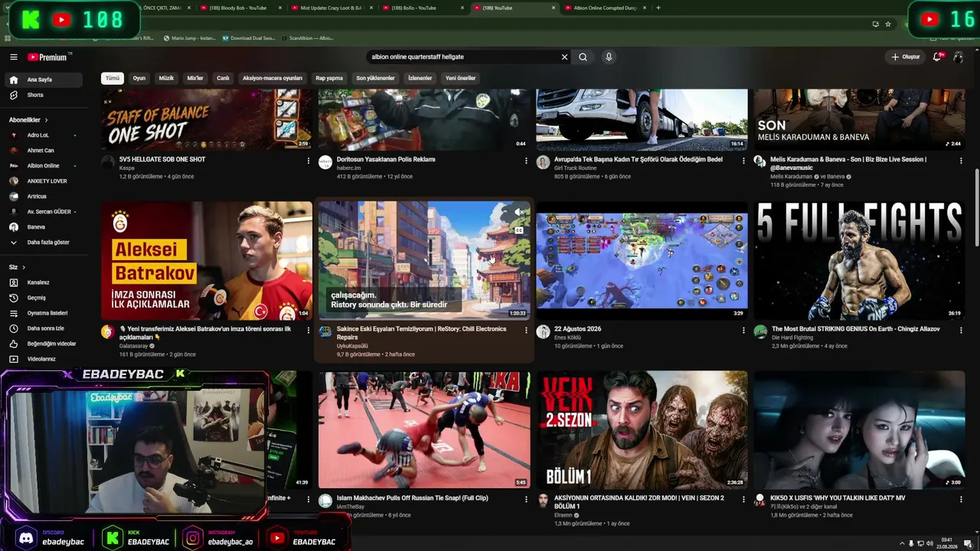The height and width of the screenshot is (551, 980).
Task: Open more options for Islam Makhachev video
Action: point(526,500)
